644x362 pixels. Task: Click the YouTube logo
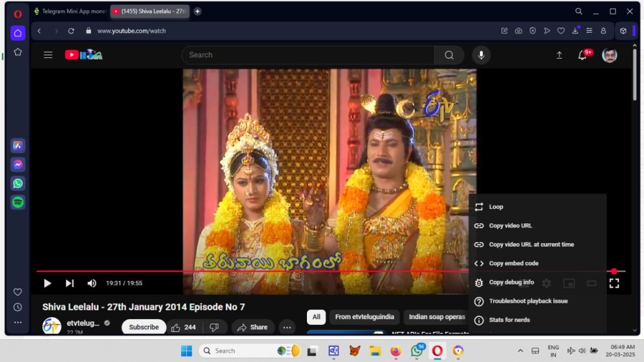pyautogui.click(x=84, y=55)
